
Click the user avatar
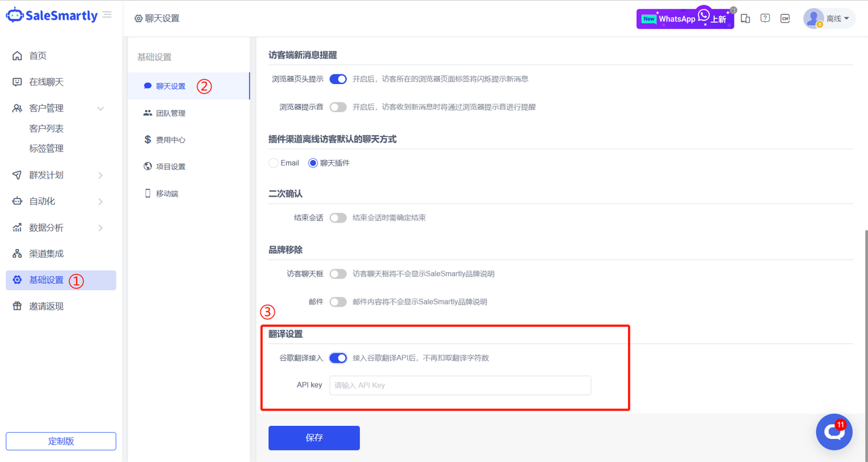813,18
